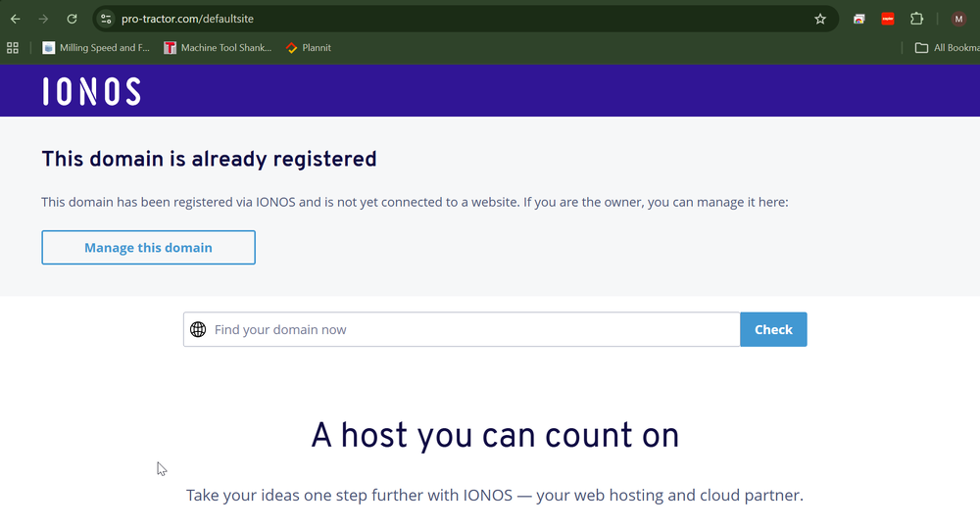This screenshot has height=528, width=980.
Task: Click 'This domain is already registered' heading
Action: [x=209, y=159]
